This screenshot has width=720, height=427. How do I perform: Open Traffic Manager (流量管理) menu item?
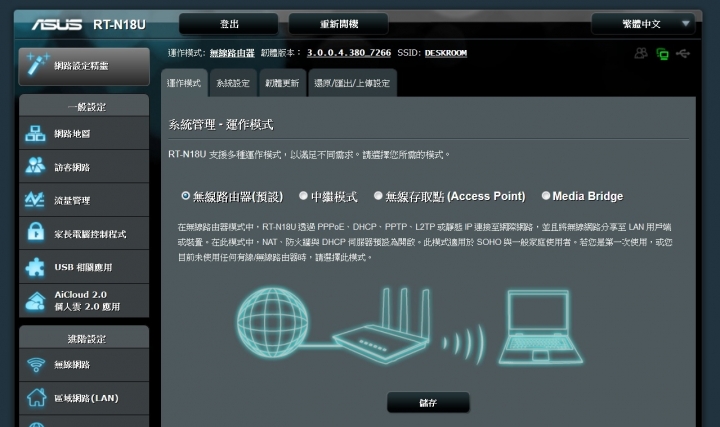[84, 200]
